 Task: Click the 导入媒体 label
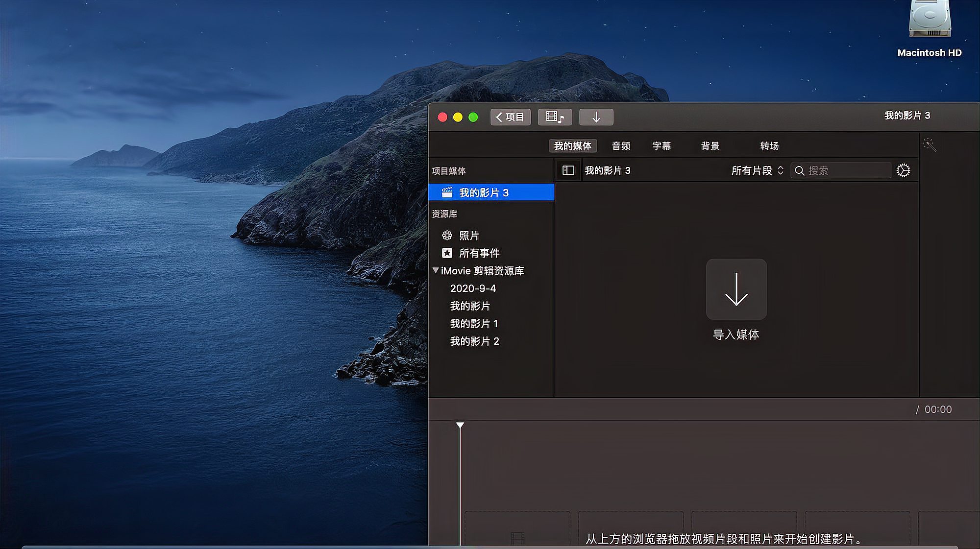coord(736,334)
